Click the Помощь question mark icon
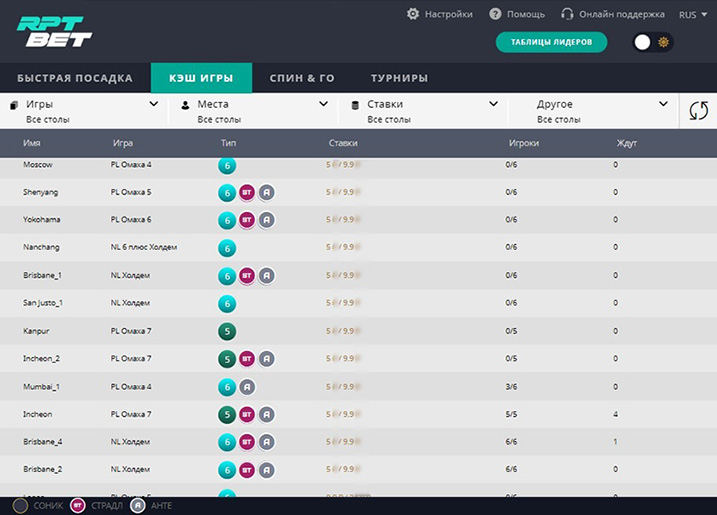717x515 pixels. pyautogui.click(x=495, y=14)
